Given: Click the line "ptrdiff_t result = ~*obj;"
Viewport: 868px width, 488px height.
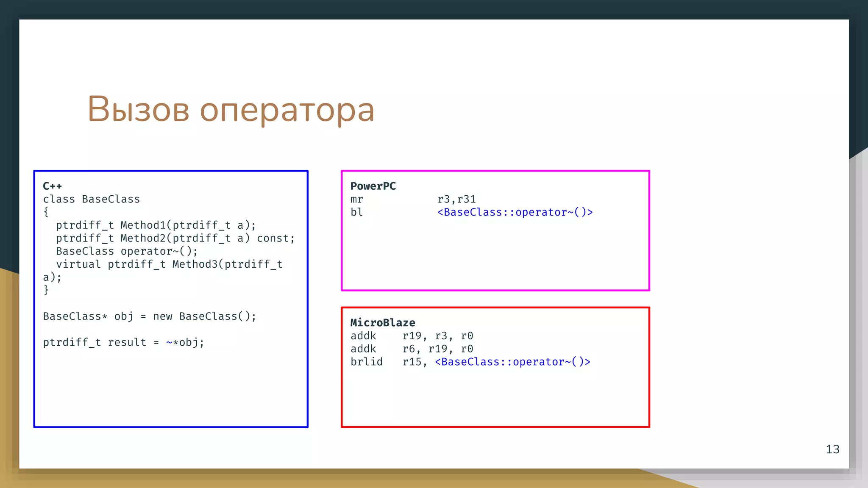Looking at the screenshot, I should 124,342.
